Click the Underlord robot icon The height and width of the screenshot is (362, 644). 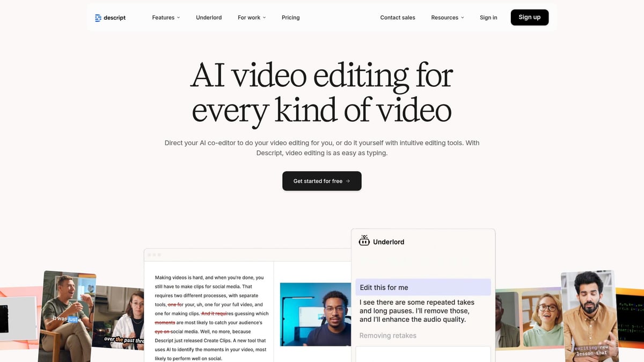(x=364, y=241)
